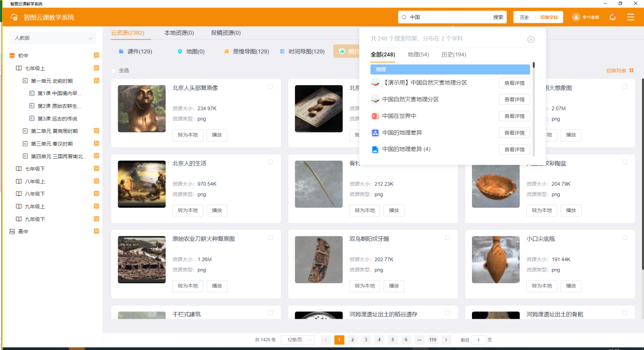Select the 历史(194) tab in search results
Viewport: 644px width, 350px height.
click(453, 55)
